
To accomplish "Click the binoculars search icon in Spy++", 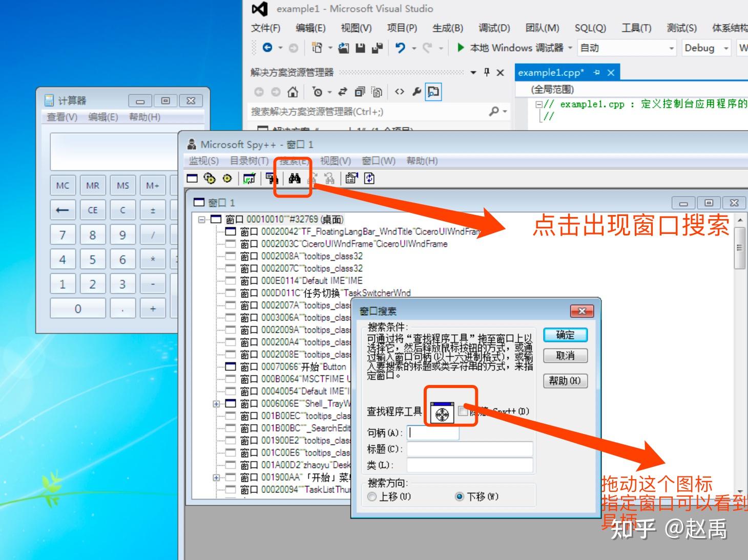I will (294, 178).
